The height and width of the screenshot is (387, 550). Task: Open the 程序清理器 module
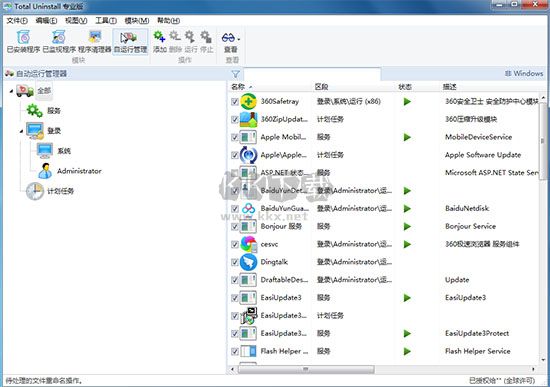coord(95,41)
